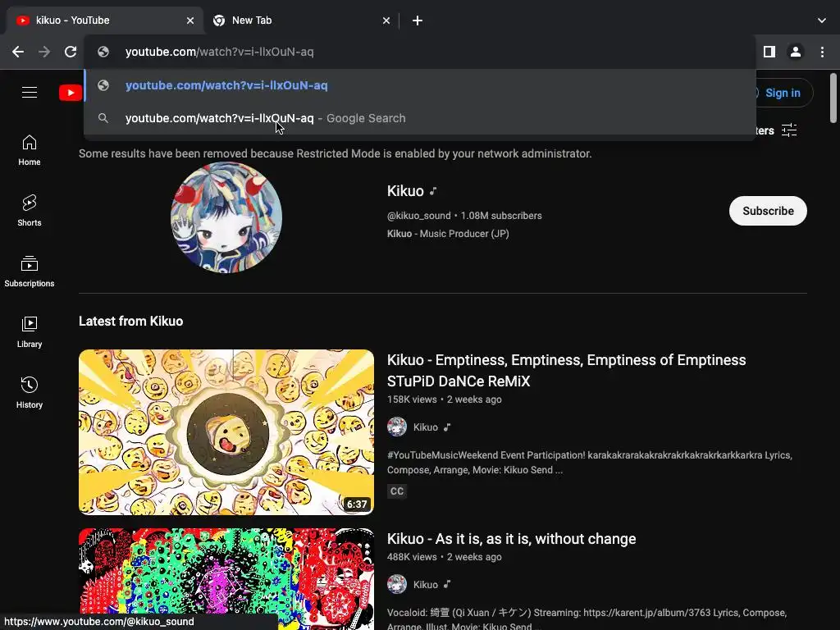Click the CC badge on Emptiness video
840x630 pixels.
coord(397,491)
